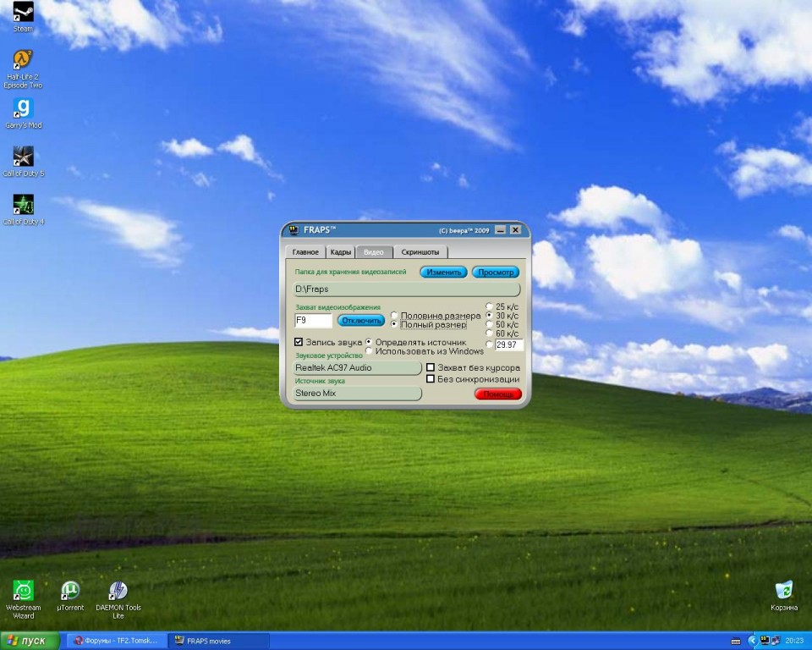Open the Realtek AC97 Audio device dropdown

(x=357, y=368)
